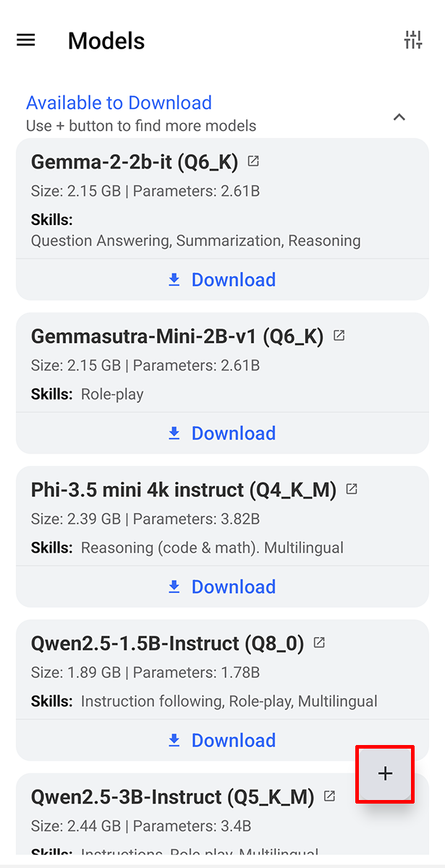
Task: Download the Qwen2.5-1.5B-Instruct model
Action: pyautogui.click(x=222, y=740)
